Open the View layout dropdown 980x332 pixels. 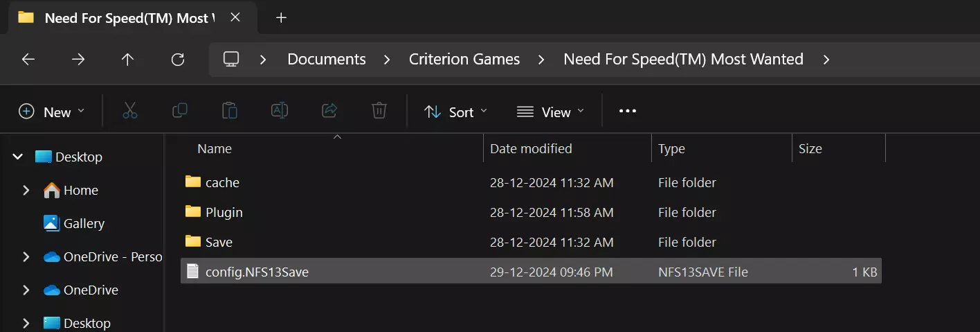point(551,112)
